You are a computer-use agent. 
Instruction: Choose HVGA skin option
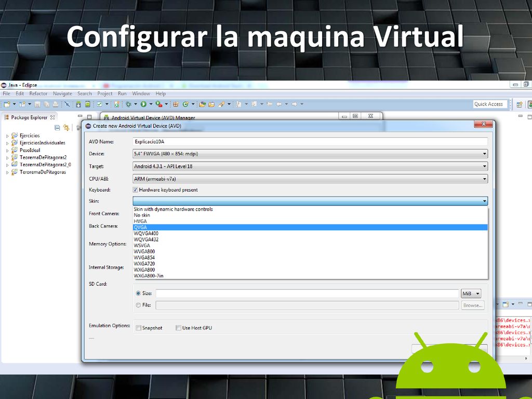[310, 221]
